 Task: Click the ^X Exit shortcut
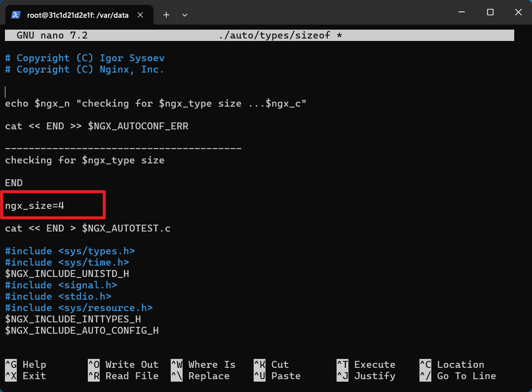(x=26, y=376)
